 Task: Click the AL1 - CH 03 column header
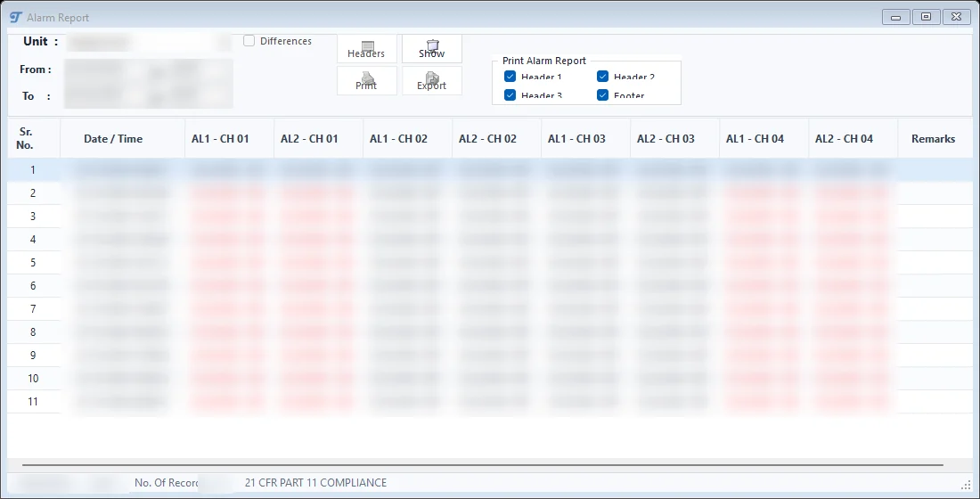click(x=585, y=138)
